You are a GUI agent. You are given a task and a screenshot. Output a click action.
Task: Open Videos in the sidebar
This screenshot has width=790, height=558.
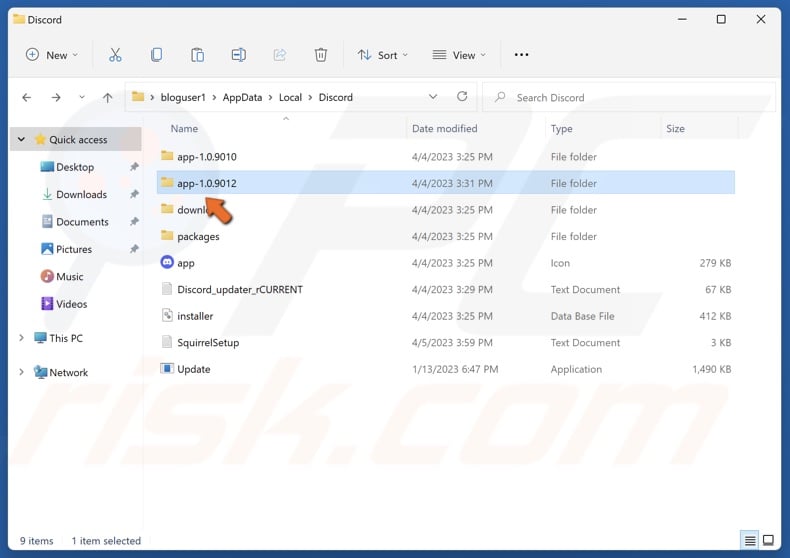click(71, 304)
